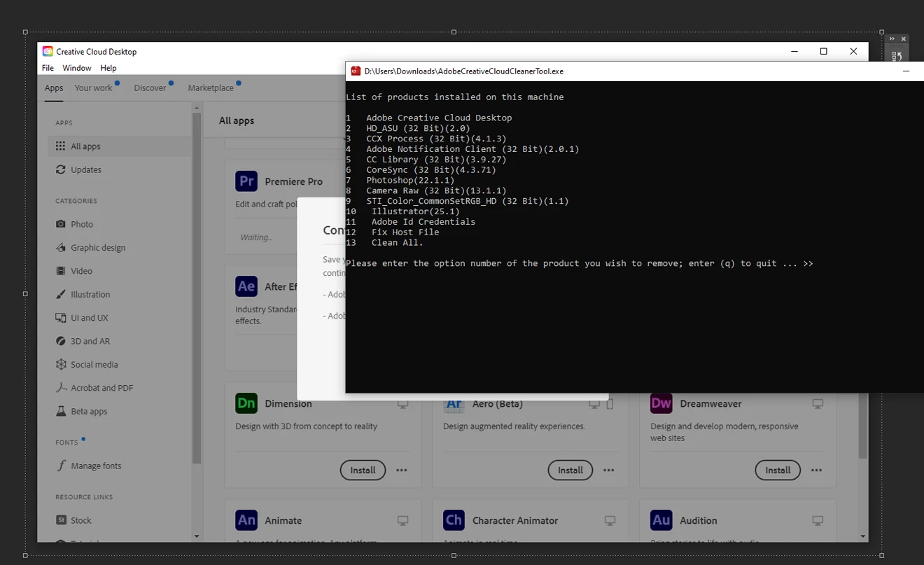924x565 pixels.
Task: Switch to the Marketplace tab
Action: [x=211, y=88]
